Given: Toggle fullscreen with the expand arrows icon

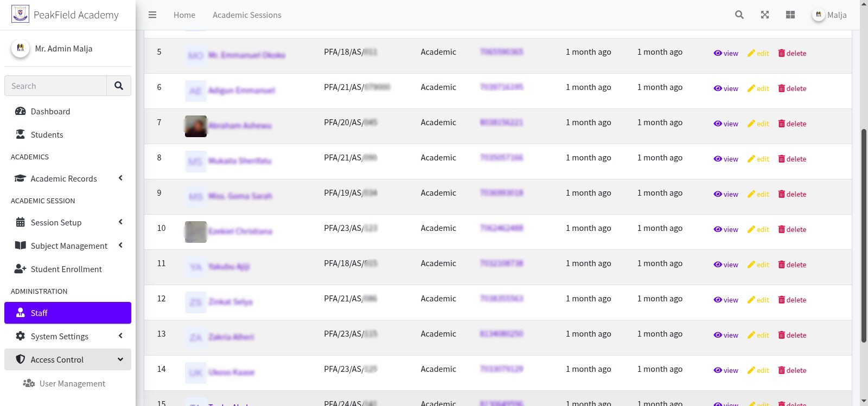Looking at the screenshot, I should [765, 15].
